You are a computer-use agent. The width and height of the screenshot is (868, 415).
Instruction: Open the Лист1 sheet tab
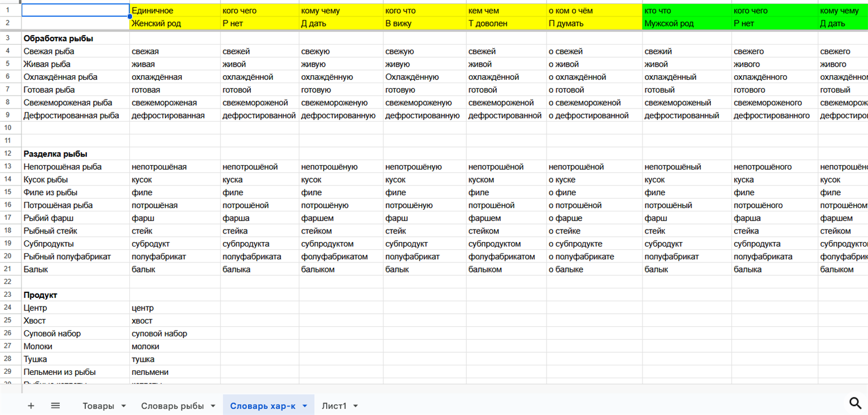pyautogui.click(x=334, y=406)
